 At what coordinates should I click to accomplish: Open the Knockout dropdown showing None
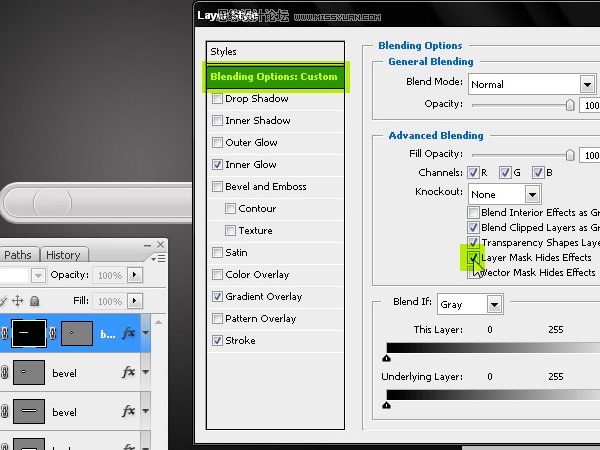pyautogui.click(x=504, y=194)
